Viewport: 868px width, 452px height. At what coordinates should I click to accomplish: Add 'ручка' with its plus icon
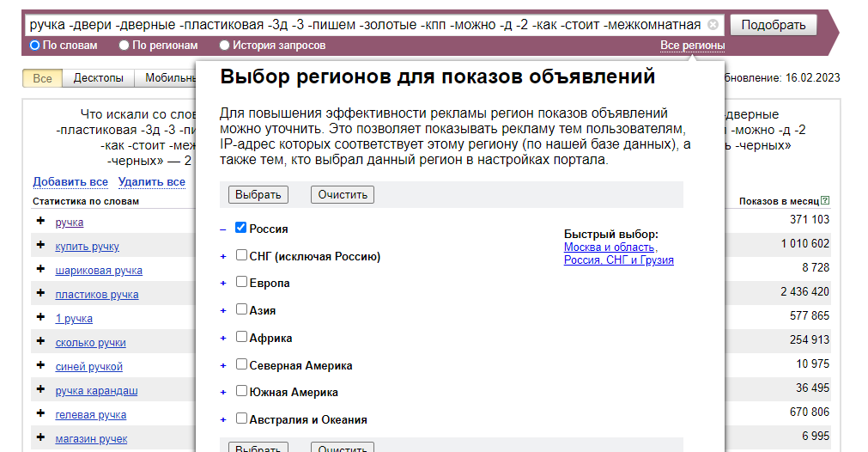tap(40, 221)
